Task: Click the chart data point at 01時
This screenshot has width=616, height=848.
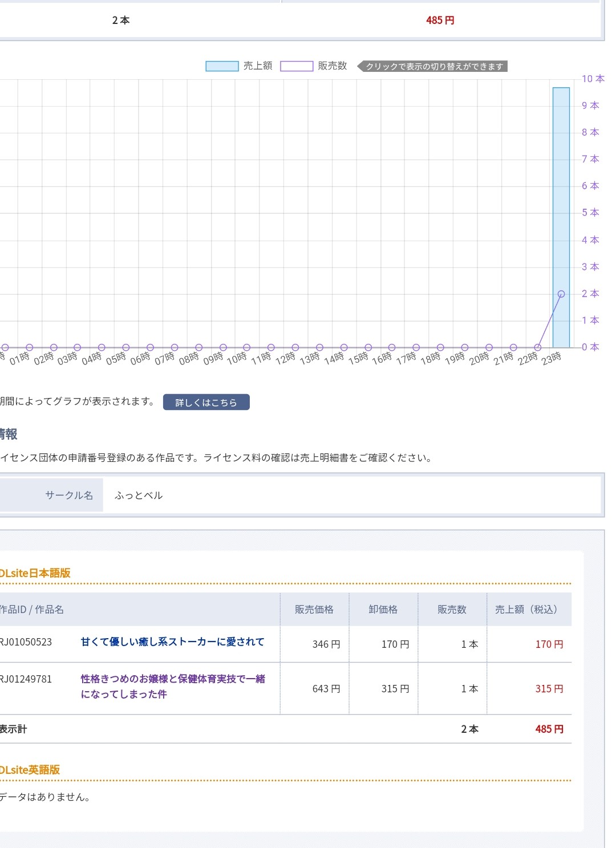Action: pos(29,347)
